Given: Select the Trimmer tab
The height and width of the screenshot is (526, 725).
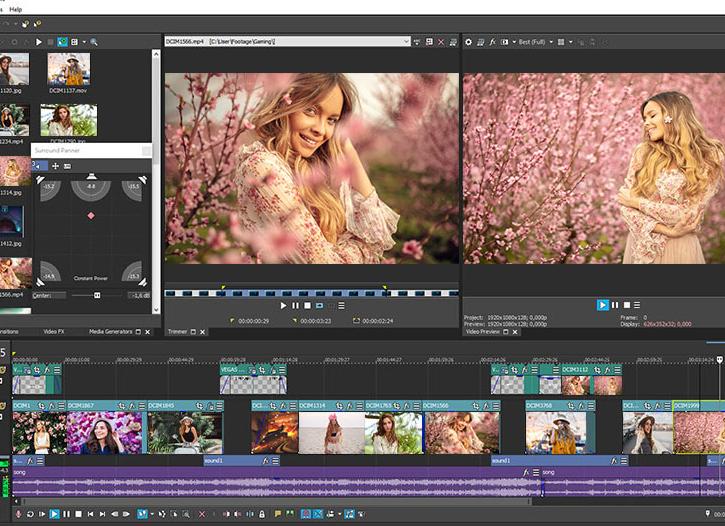Looking at the screenshot, I should tap(177, 332).
